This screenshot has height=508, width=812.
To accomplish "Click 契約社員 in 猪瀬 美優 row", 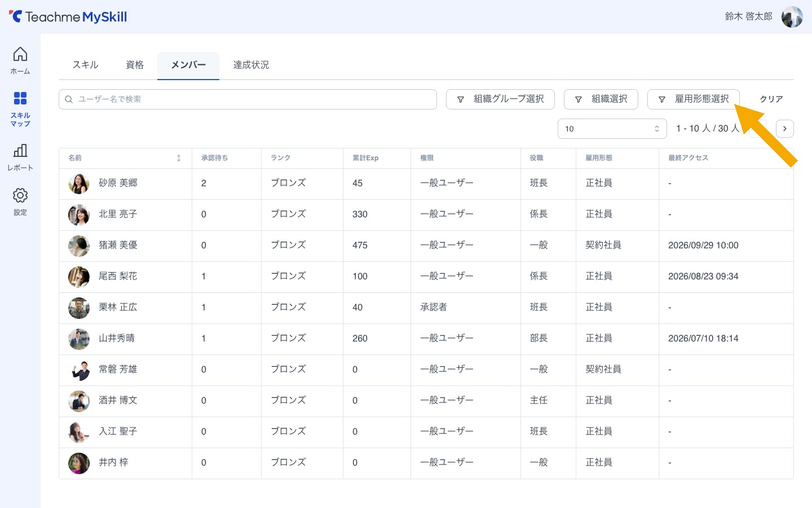I will tap(603, 245).
